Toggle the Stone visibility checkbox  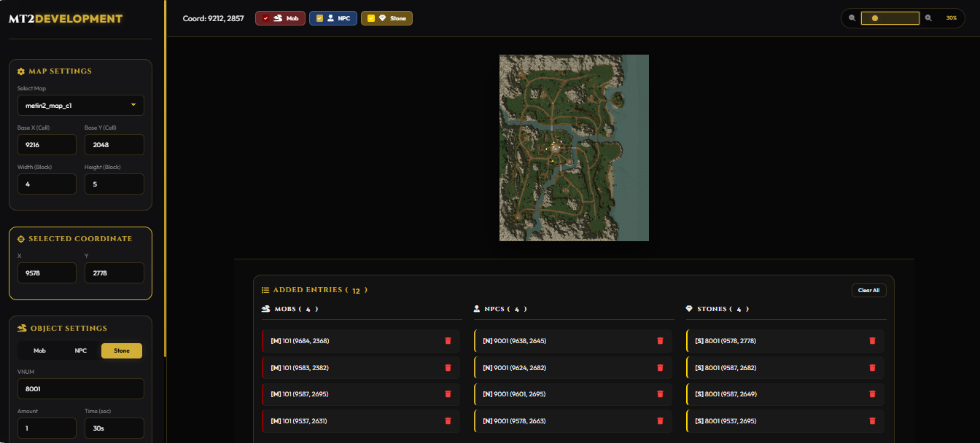tap(371, 18)
